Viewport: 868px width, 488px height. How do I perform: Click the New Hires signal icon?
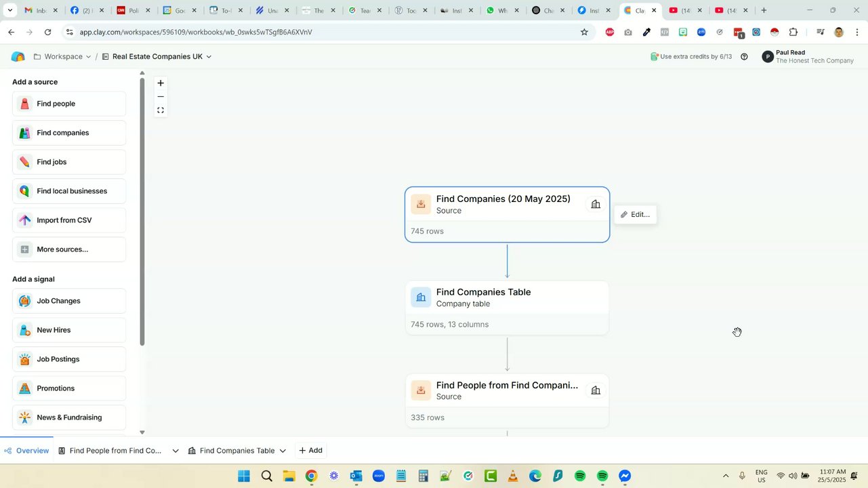(24, 330)
